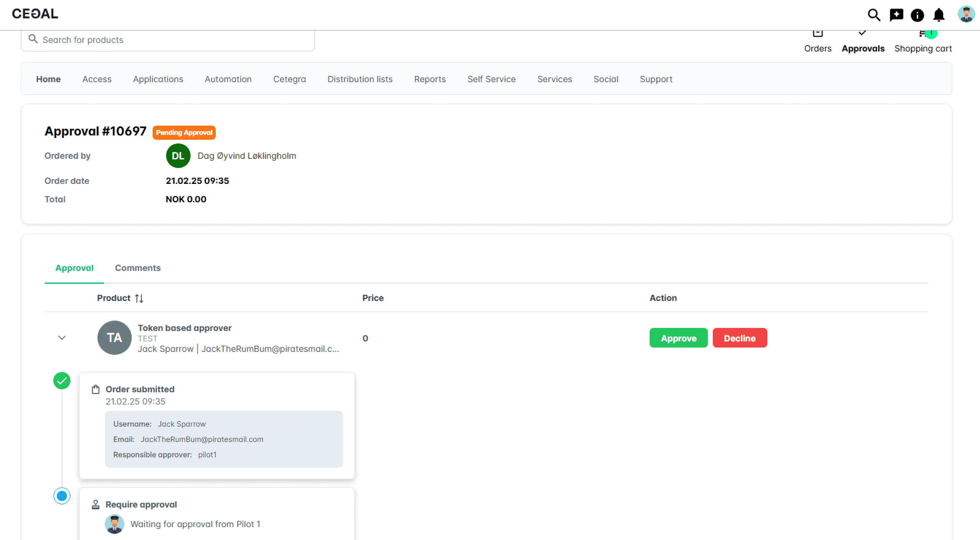Image resolution: width=980 pixels, height=540 pixels.
Task: Switch to the Comments tab
Action: pos(138,268)
